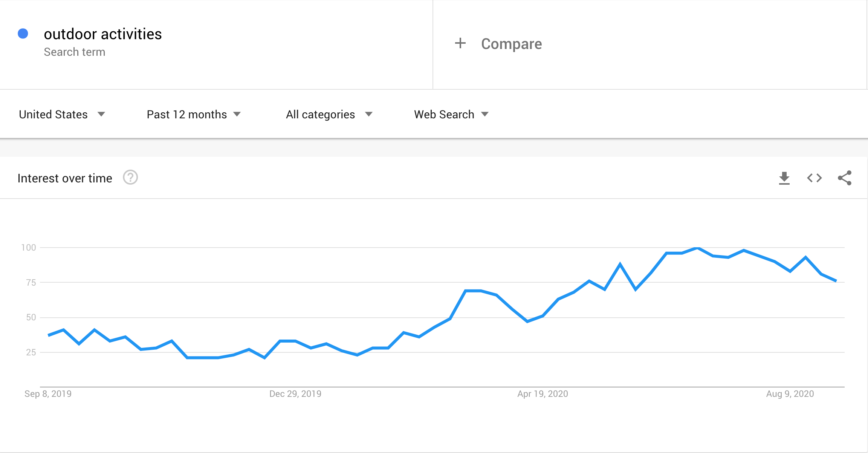868x453 pixels.
Task: Click the Dec 29, 2019 axis label
Action: click(x=295, y=394)
